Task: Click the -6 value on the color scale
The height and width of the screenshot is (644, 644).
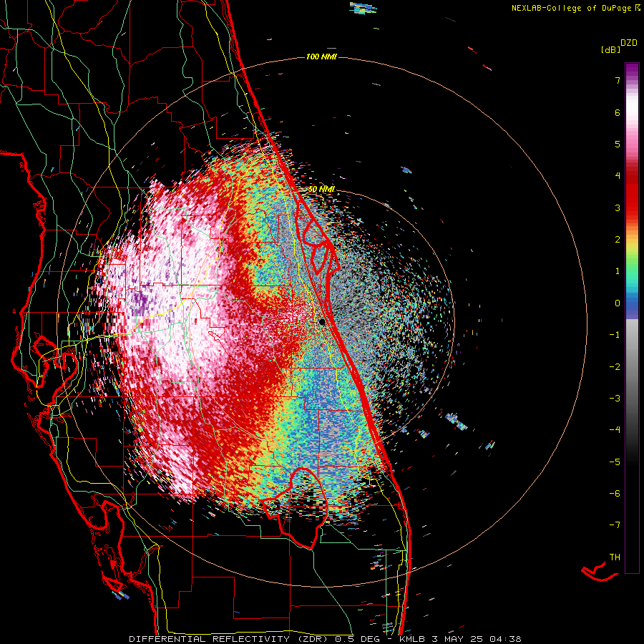Action: tap(615, 494)
